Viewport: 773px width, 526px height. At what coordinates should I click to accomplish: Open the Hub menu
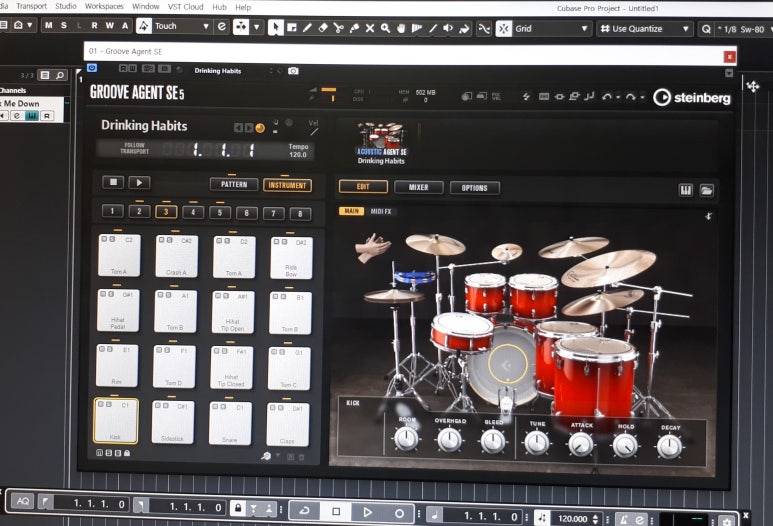tap(219, 7)
